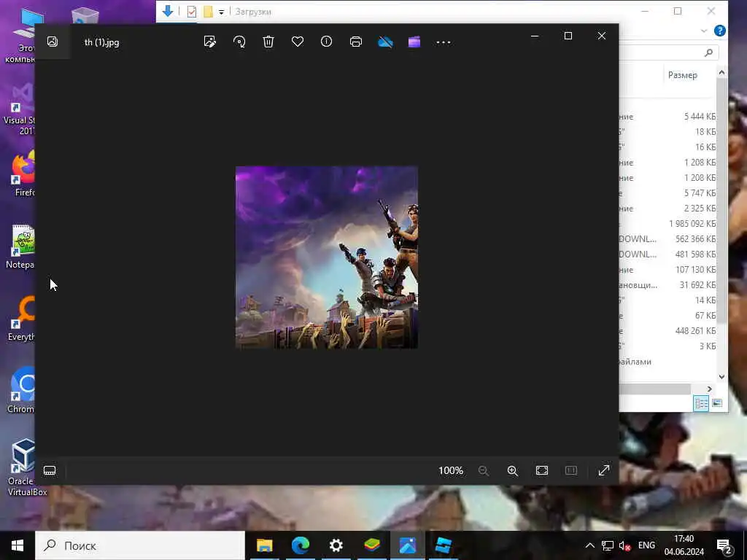Expand the ribbon chevron in the Explorer window
The image size is (747, 560).
point(704,31)
